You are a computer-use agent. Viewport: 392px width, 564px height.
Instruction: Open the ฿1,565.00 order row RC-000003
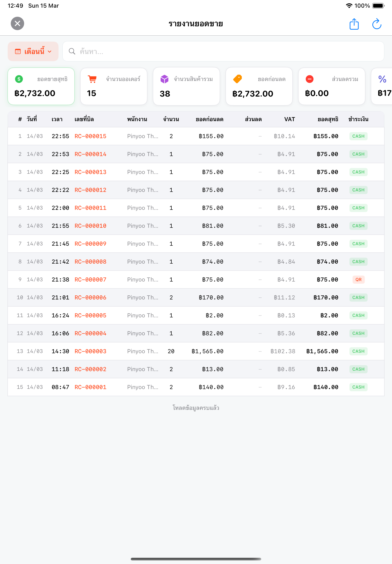click(x=196, y=351)
